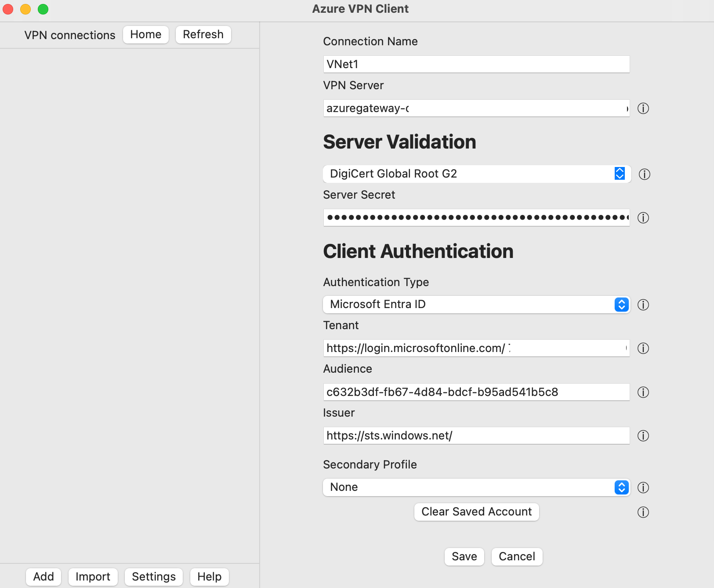The image size is (714, 588).
Task: Click inside the Connection Name field
Action: [x=476, y=64]
